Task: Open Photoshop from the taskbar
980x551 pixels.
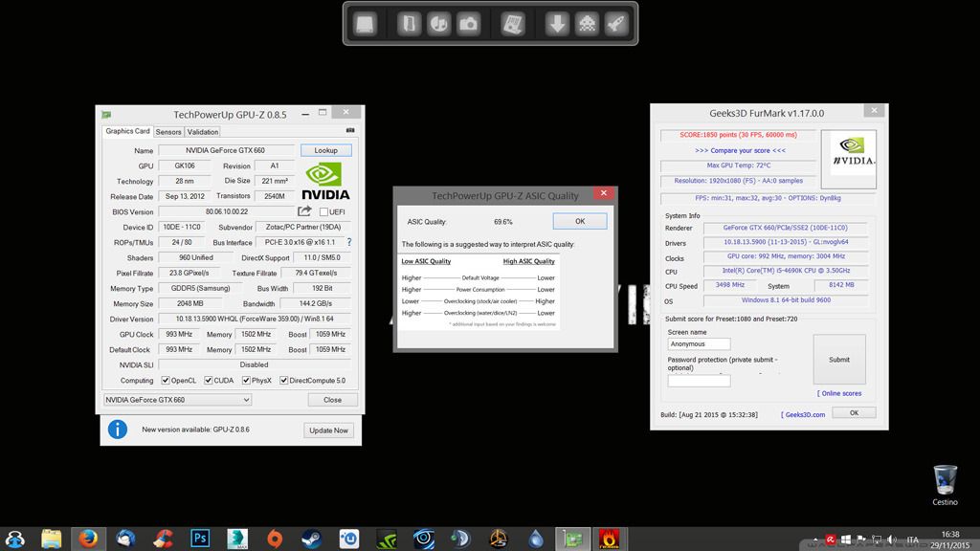Action: point(200,538)
